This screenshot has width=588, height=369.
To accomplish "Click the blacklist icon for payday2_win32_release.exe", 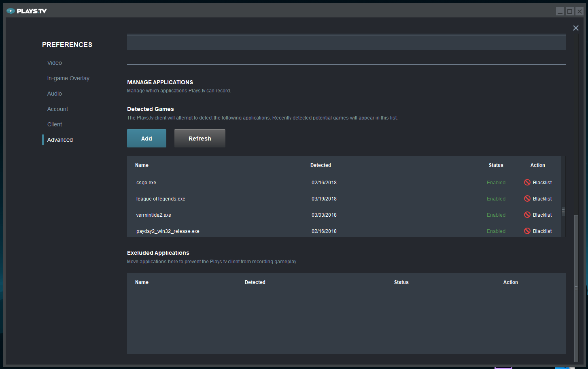I will (x=527, y=231).
